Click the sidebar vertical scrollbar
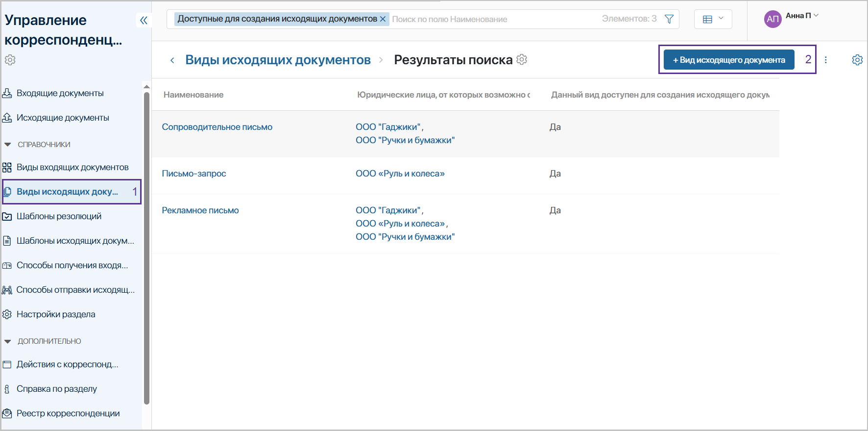The image size is (868, 431). tap(146, 245)
